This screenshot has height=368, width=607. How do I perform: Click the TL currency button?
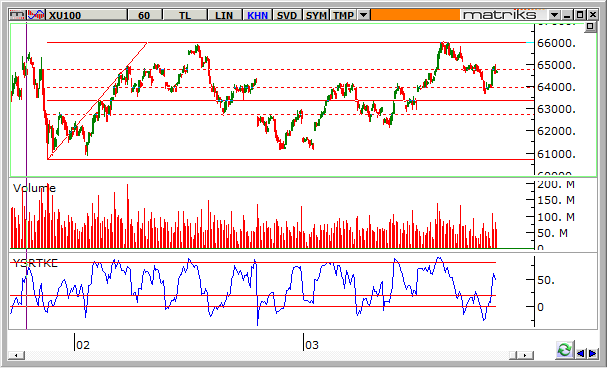pyautogui.click(x=185, y=15)
